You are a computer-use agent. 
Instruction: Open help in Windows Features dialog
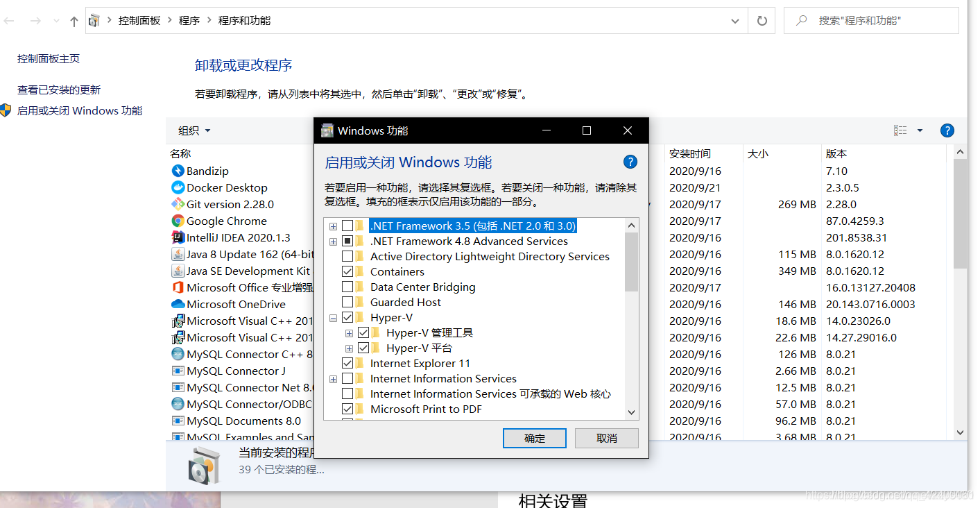click(x=630, y=162)
